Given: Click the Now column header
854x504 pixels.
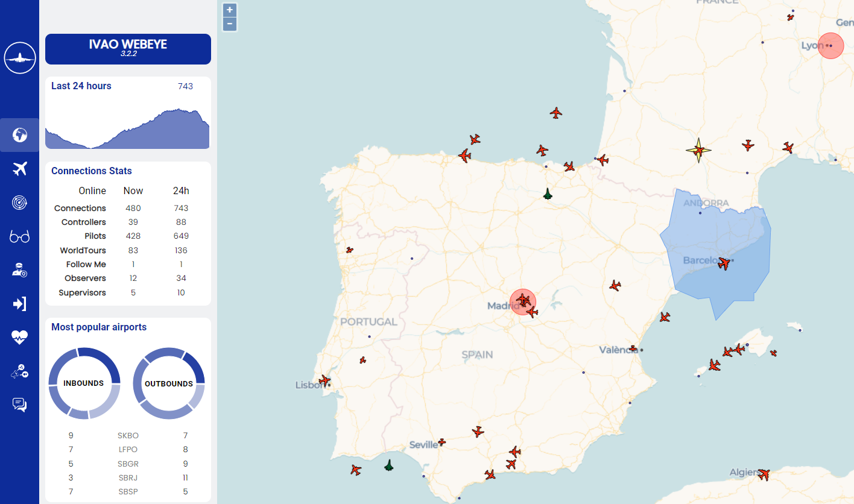Looking at the screenshot, I should 133,191.
